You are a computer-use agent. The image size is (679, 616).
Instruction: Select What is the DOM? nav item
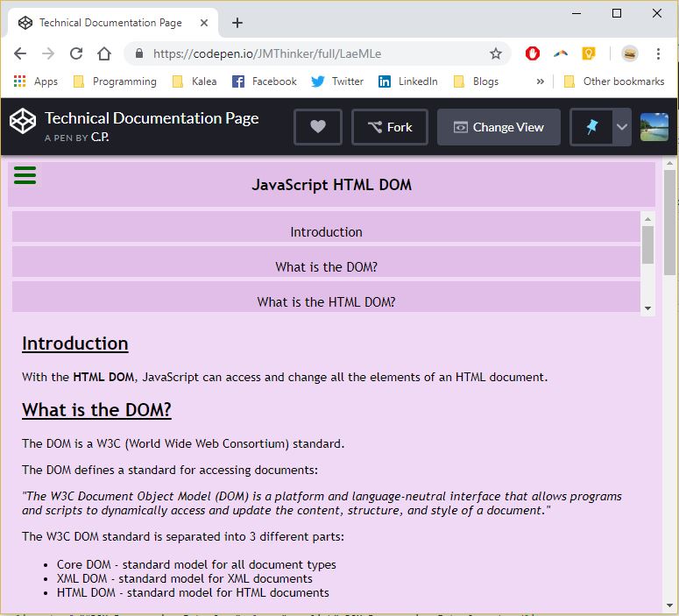[326, 266]
